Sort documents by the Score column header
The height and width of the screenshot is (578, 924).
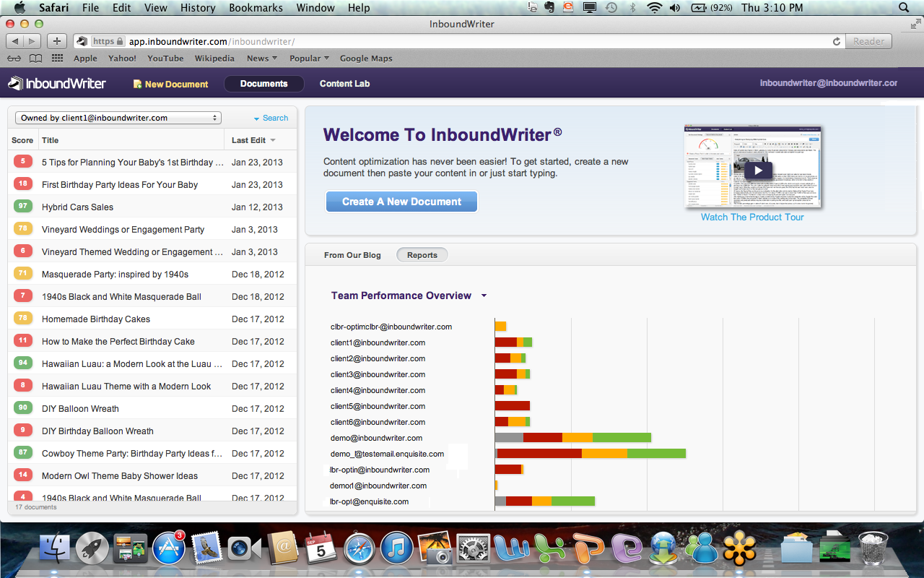pos(22,140)
